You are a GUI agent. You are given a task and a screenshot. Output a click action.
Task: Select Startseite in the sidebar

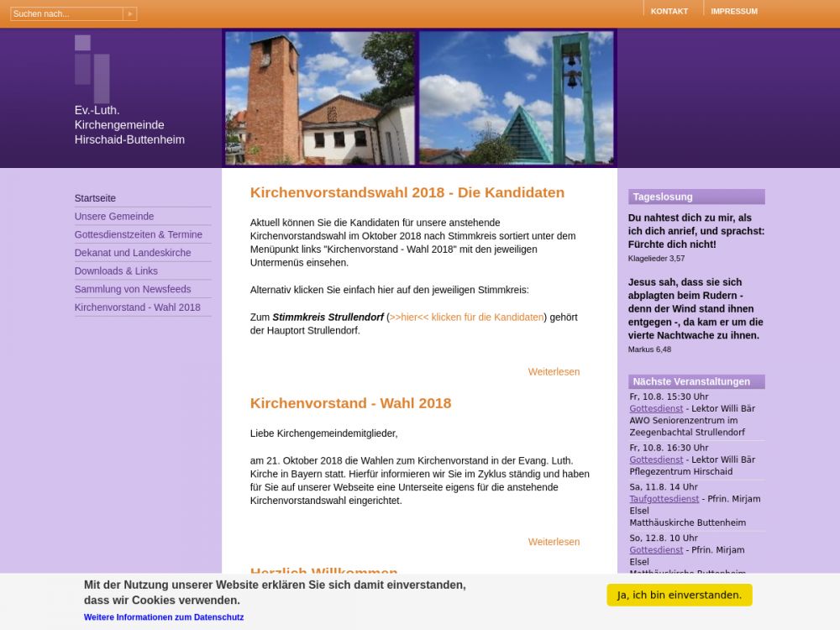coord(95,198)
